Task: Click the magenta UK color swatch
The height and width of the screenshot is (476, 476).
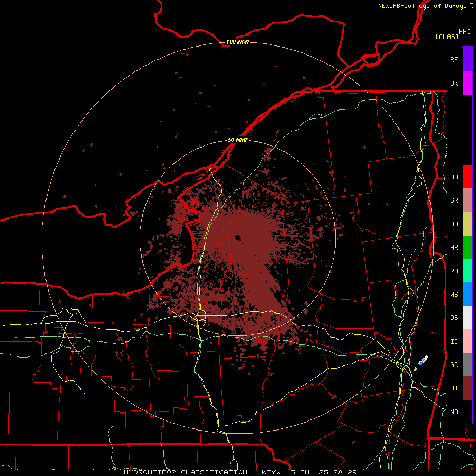Action: pyautogui.click(x=467, y=83)
